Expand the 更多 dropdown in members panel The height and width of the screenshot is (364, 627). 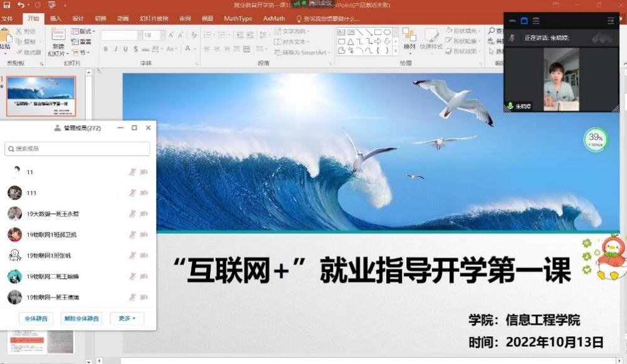[x=127, y=318]
